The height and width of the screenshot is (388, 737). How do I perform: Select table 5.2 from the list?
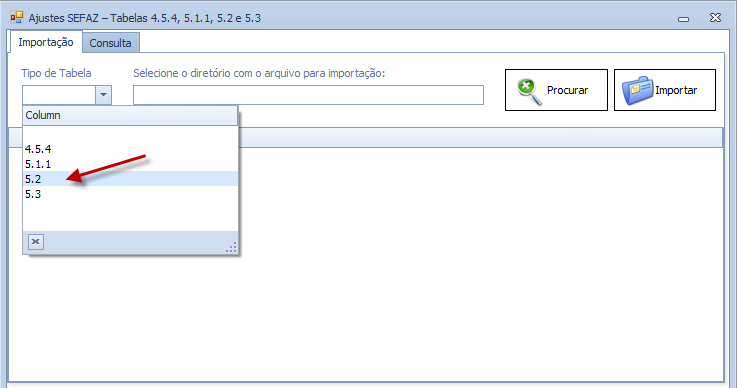[x=130, y=179]
